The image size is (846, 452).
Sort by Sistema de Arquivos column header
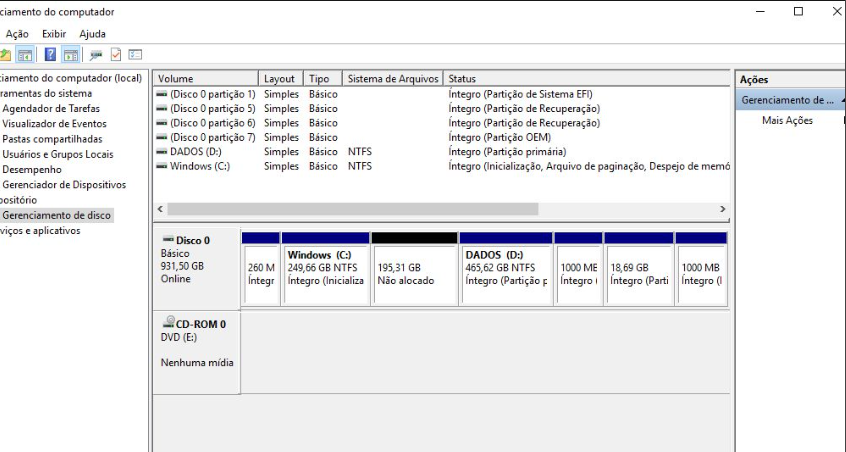pos(393,79)
